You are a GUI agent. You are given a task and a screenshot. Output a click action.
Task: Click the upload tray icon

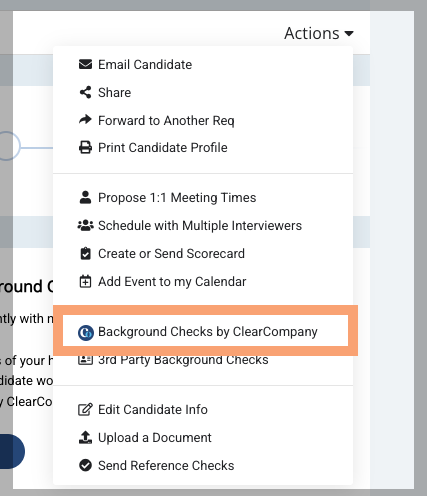pos(85,437)
